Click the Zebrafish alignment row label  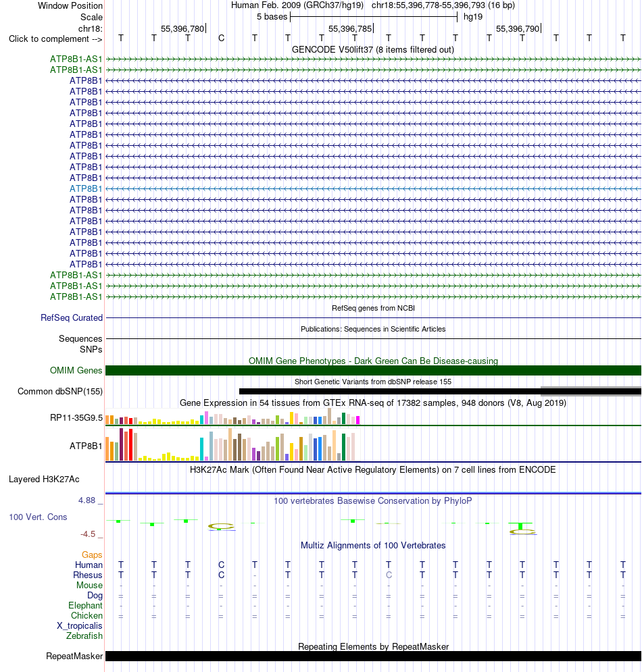click(x=84, y=636)
